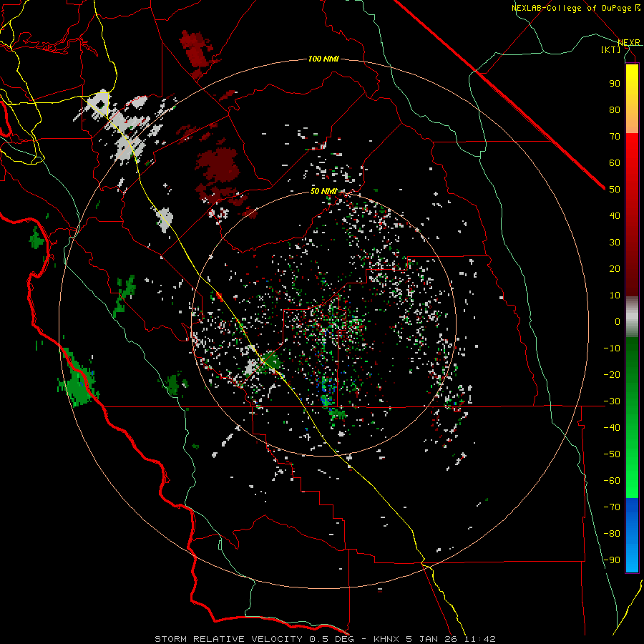Click the 90 value on velocity scale
644x644 pixels.
coord(615,84)
